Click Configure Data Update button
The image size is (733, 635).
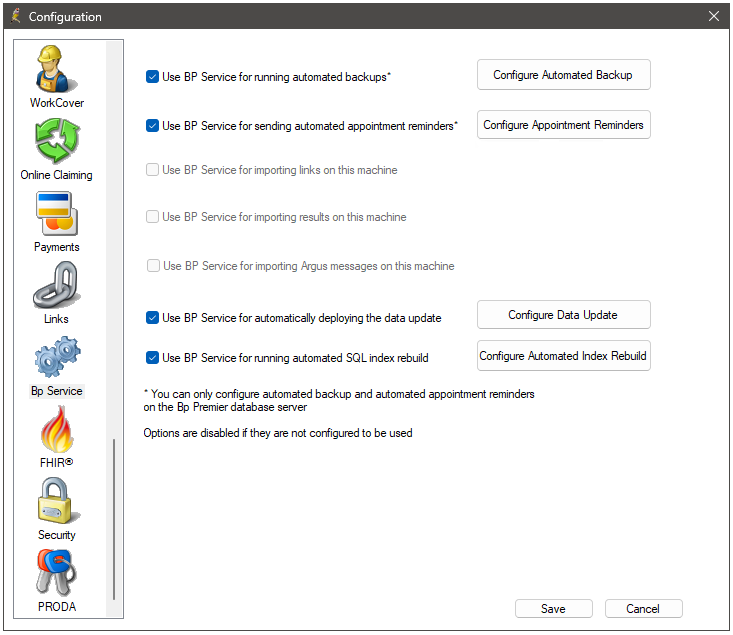coord(563,314)
